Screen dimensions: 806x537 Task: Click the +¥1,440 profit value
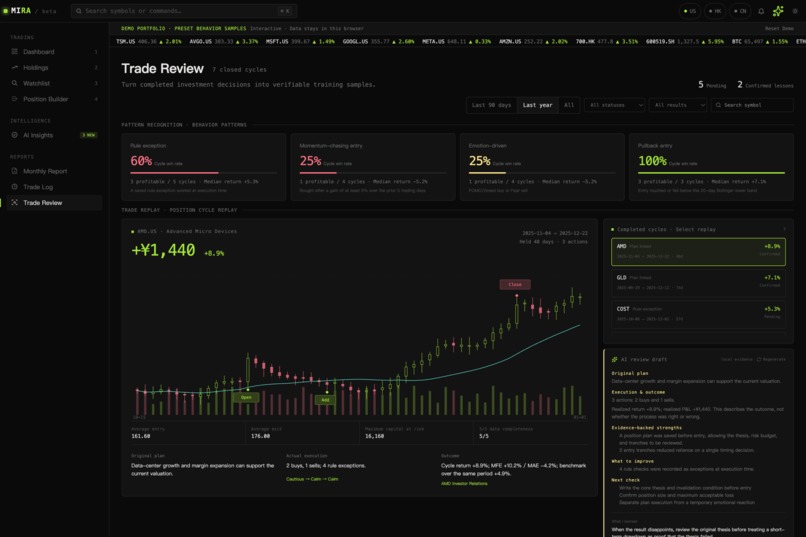pyautogui.click(x=163, y=250)
